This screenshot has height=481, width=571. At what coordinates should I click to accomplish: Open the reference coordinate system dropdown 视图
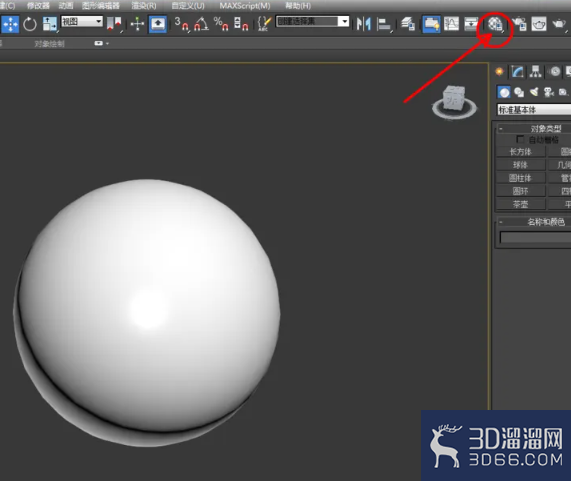tap(82, 21)
